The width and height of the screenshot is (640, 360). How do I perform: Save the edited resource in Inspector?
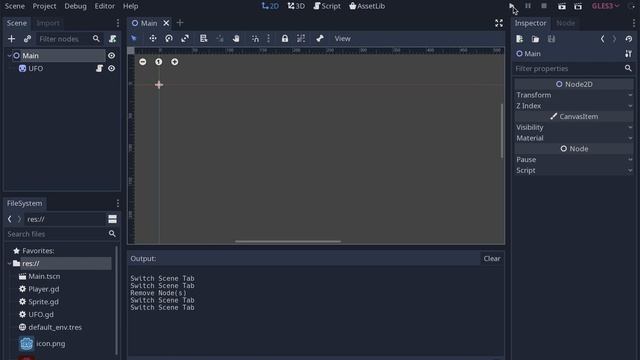click(551, 39)
